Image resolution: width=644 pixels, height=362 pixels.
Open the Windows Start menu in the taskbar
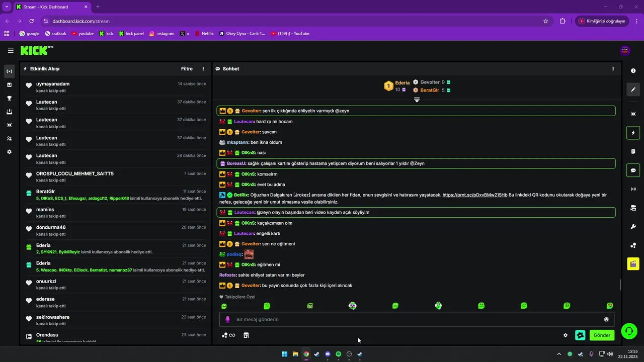click(x=285, y=354)
